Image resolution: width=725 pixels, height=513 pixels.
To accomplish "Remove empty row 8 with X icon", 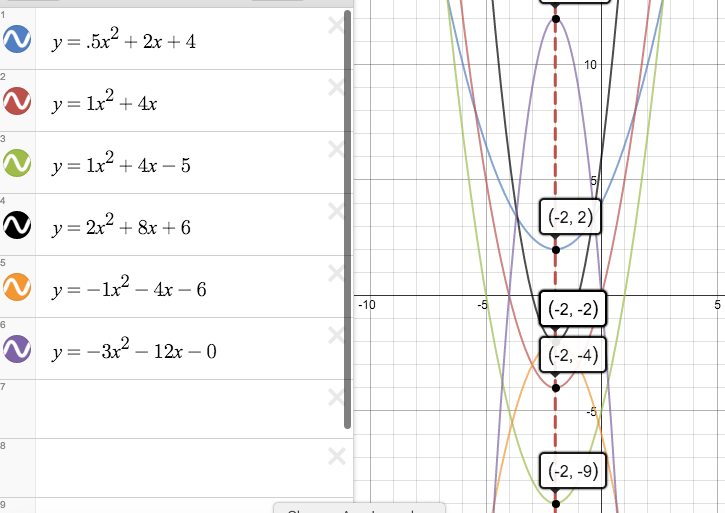I will tap(337, 457).
